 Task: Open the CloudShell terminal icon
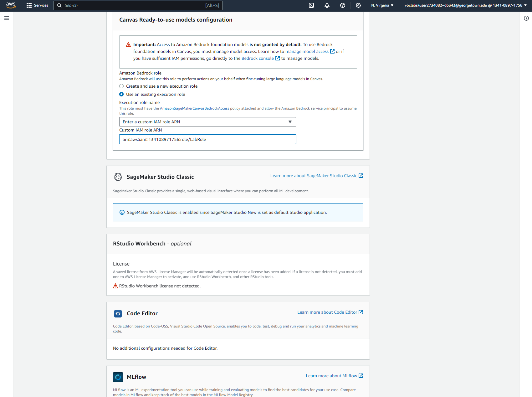[x=311, y=5]
